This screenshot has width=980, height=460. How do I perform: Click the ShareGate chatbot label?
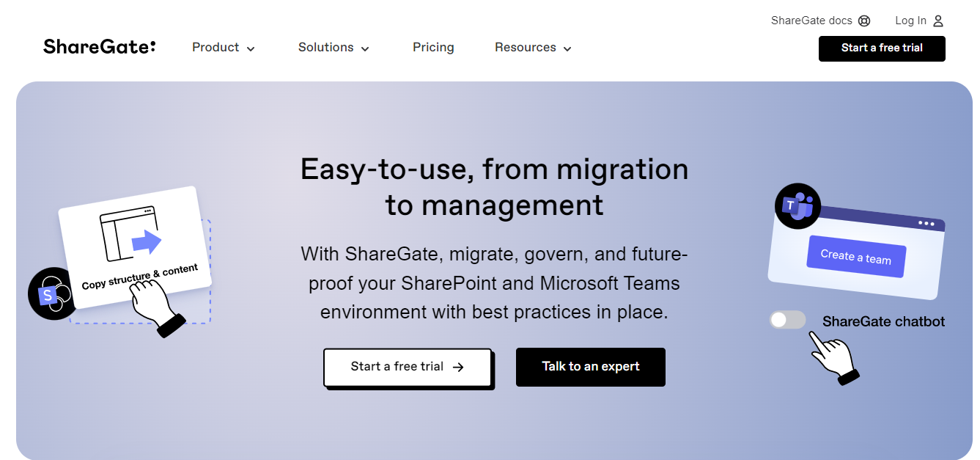click(883, 321)
